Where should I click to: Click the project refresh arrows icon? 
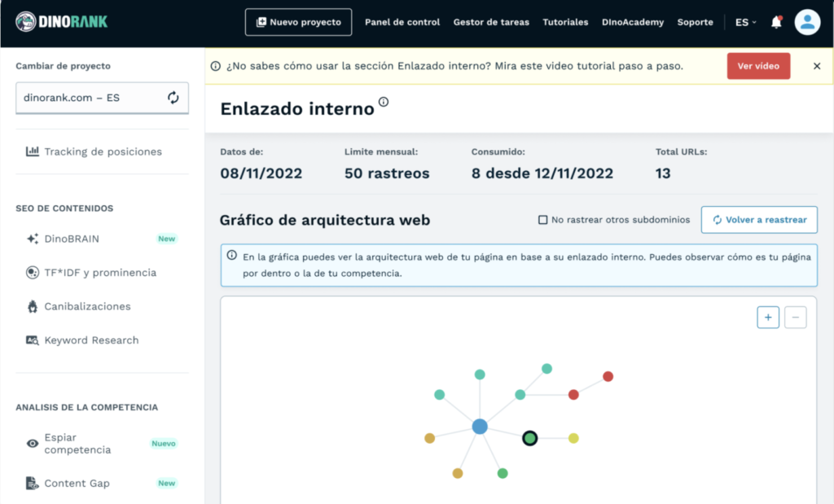173,98
